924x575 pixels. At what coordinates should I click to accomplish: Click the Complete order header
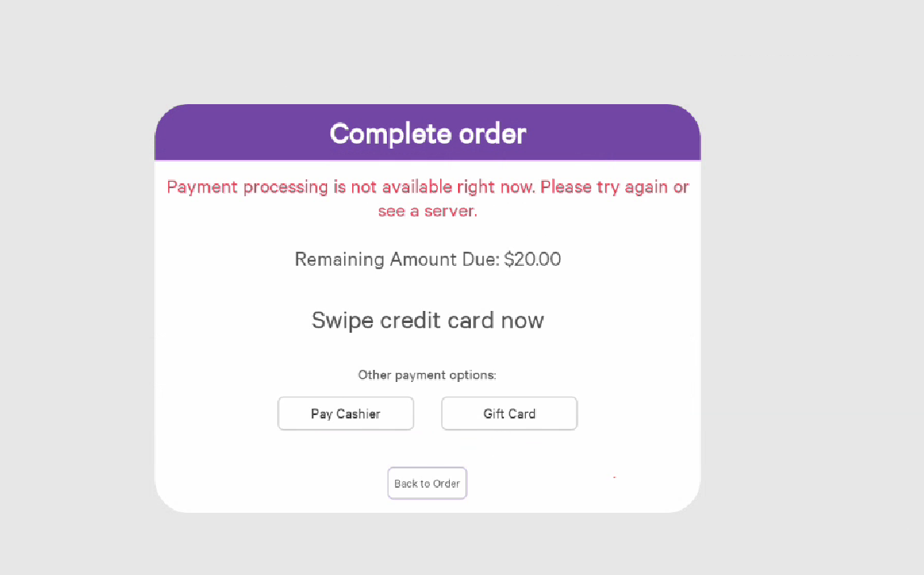click(x=427, y=133)
